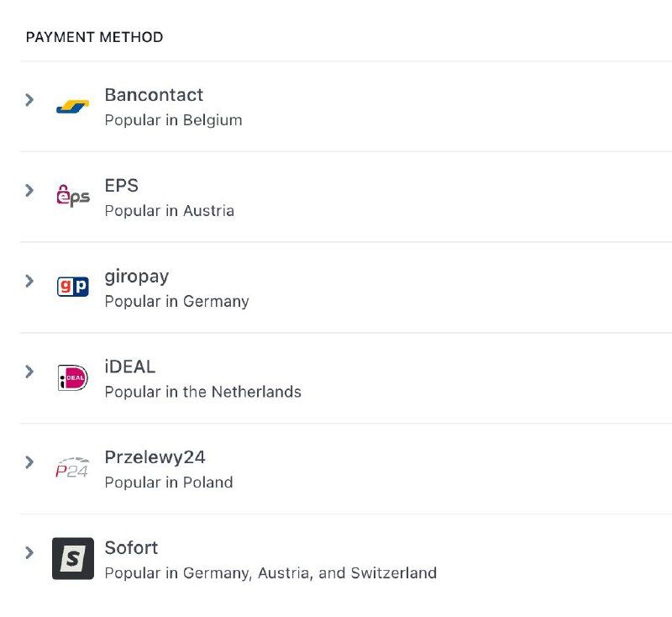This screenshot has height=617, width=672.
Task: Pick iDEAL payment method name
Action: [129, 367]
